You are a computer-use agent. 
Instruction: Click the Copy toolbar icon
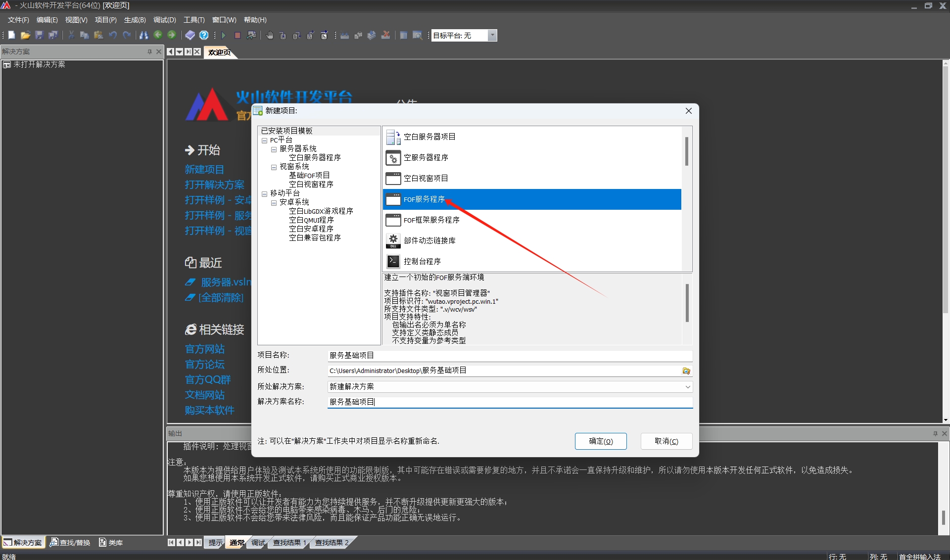pyautogui.click(x=85, y=35)
